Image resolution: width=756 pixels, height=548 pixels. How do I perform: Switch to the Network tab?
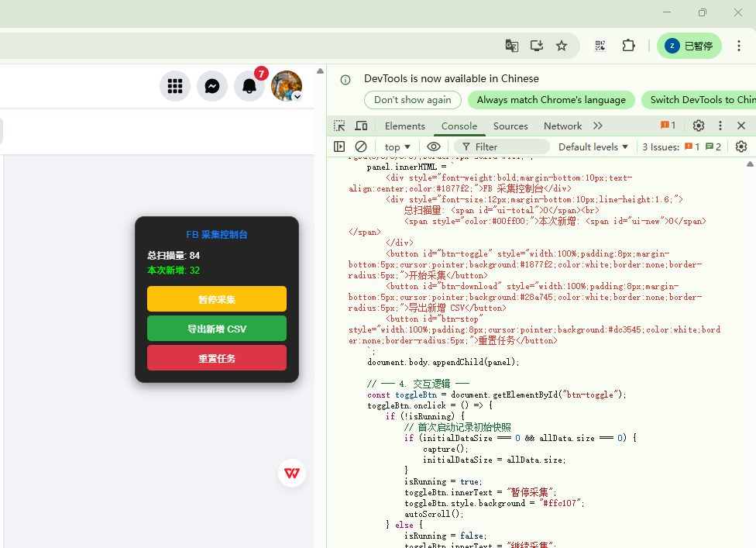(x=562, y=126)
